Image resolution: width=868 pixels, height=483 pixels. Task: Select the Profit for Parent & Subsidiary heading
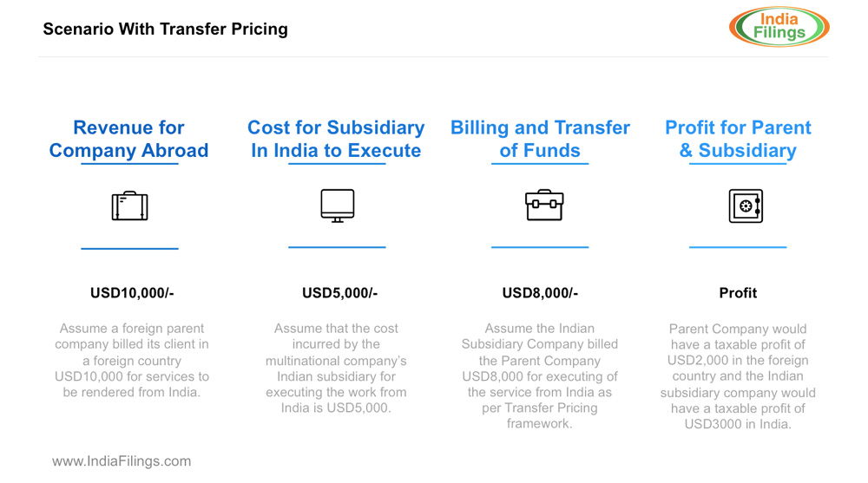[x=738, y=139]
